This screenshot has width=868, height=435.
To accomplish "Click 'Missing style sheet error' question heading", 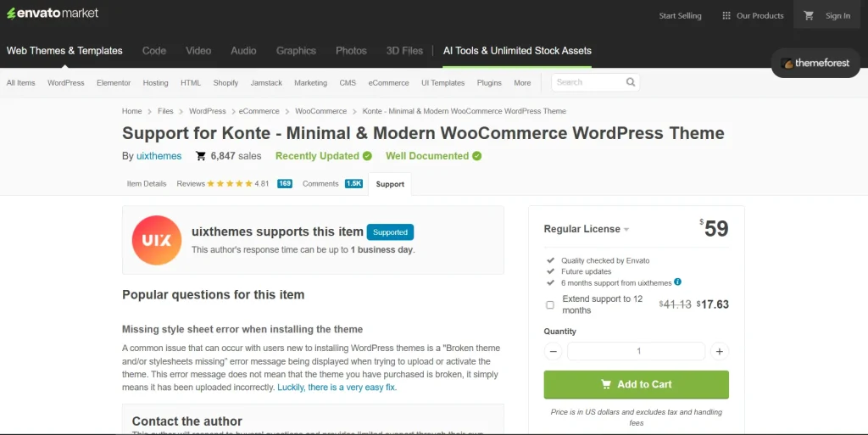I will (x=242, y=329).
